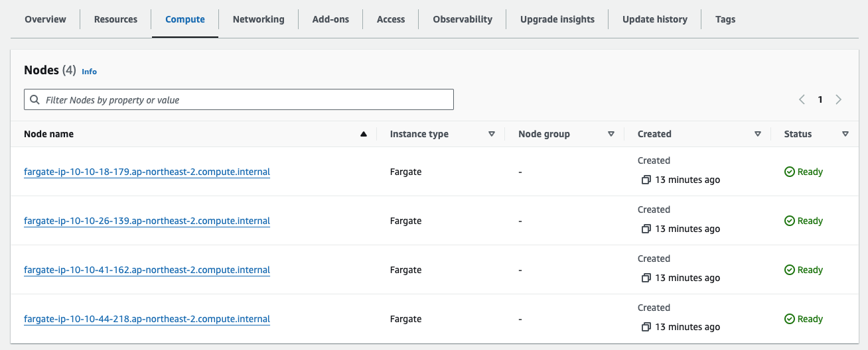Copy created time for node 10-10-18-179

click(x=646, y=180)
